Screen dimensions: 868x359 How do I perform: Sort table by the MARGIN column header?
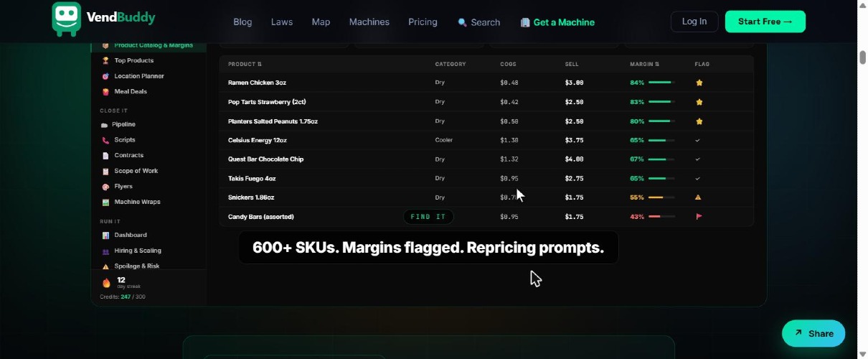[644, 65]
